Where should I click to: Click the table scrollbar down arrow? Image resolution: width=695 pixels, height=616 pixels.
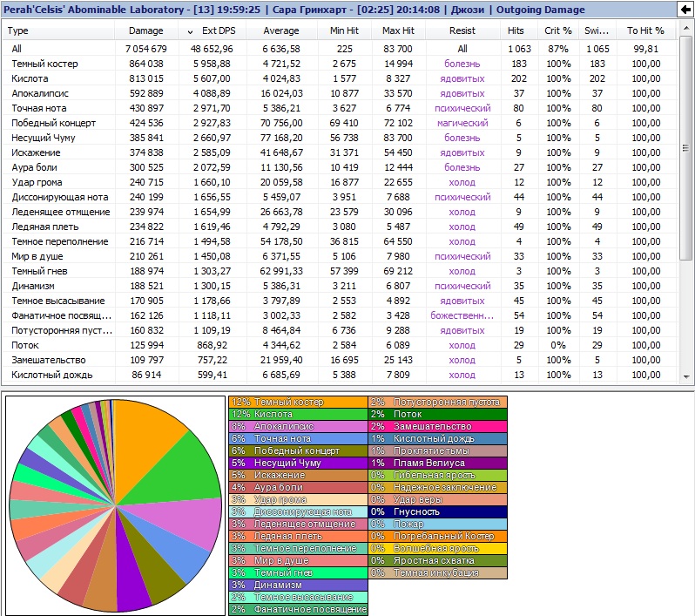tap(686, 377)
